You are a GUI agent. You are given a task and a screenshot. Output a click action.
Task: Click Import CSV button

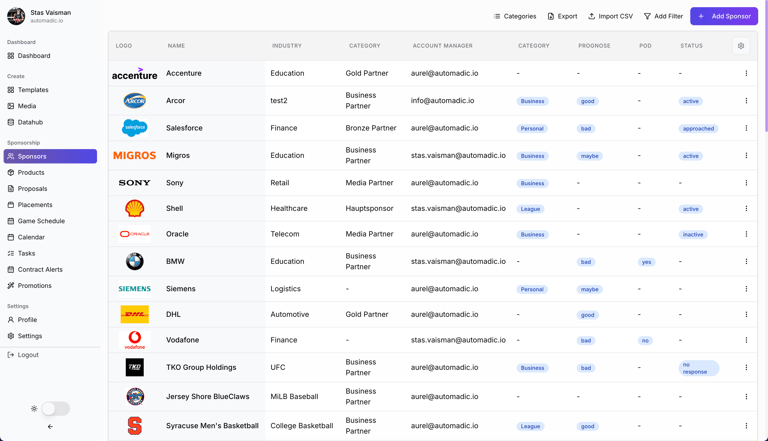[610, 16]
